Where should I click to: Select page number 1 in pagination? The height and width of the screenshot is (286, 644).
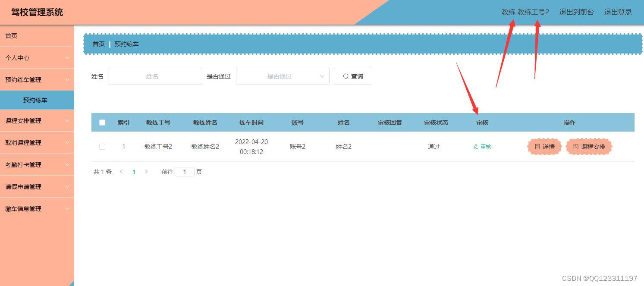134,172
